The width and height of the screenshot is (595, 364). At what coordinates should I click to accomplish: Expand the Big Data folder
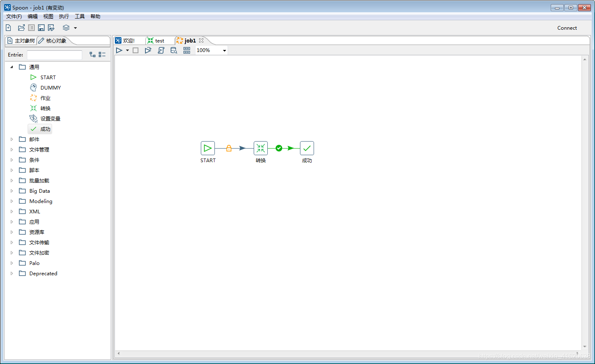(x=12, y=191)
